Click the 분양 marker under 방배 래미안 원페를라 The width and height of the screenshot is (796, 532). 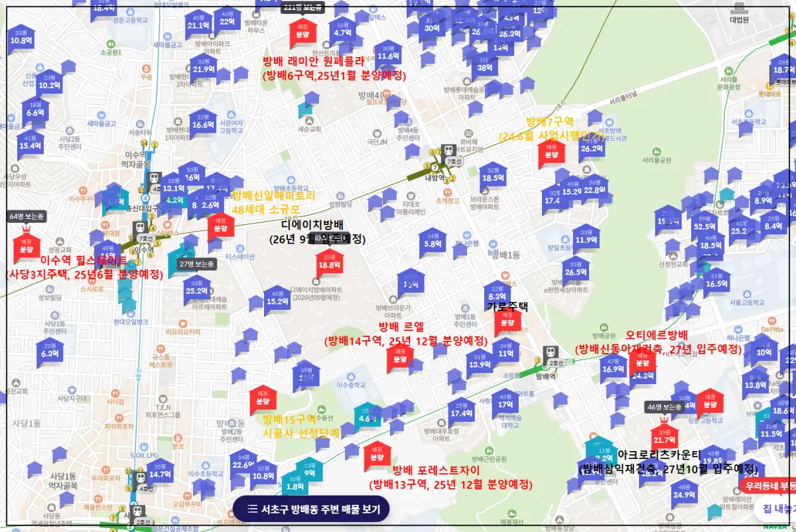coord(302,33)
